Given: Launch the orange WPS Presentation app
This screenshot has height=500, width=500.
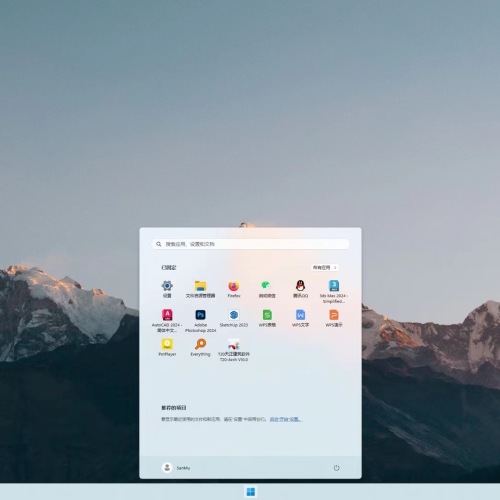Looking at the screenshot, I should [334, 318].
